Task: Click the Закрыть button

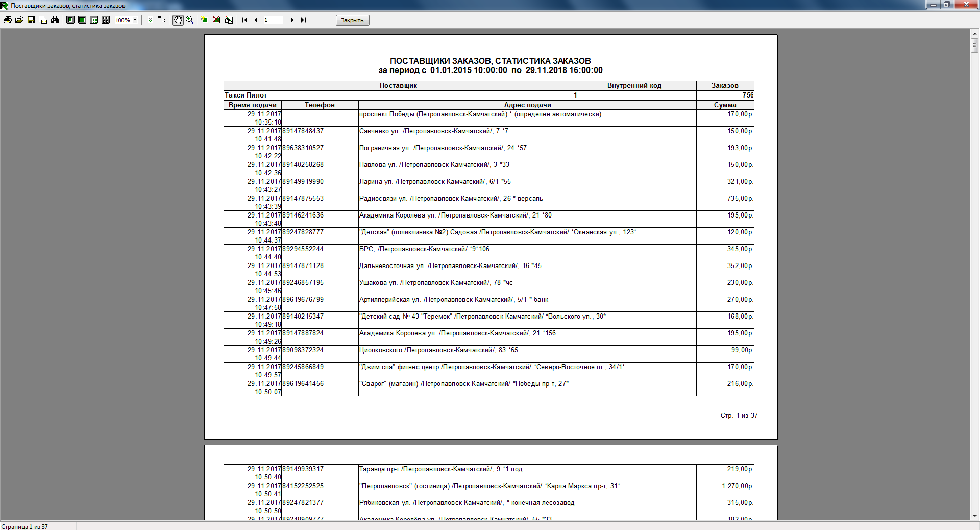Action: [x=352, y=20]
